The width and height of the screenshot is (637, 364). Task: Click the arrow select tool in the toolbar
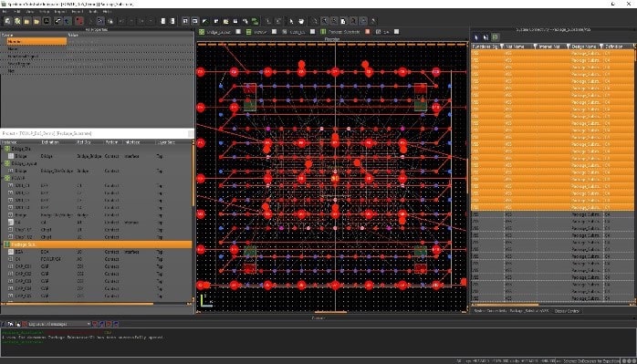click(x=291, y=21)
